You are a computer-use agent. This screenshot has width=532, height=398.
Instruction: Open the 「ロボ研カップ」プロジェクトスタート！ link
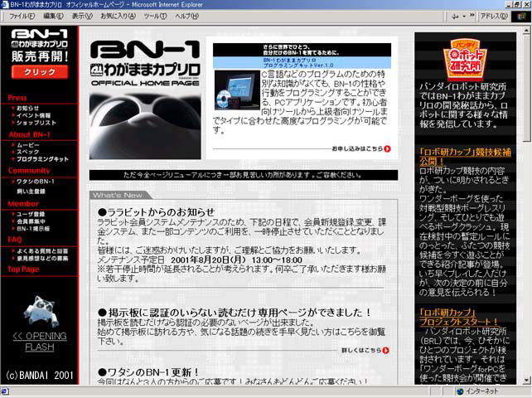pos(459,317)
